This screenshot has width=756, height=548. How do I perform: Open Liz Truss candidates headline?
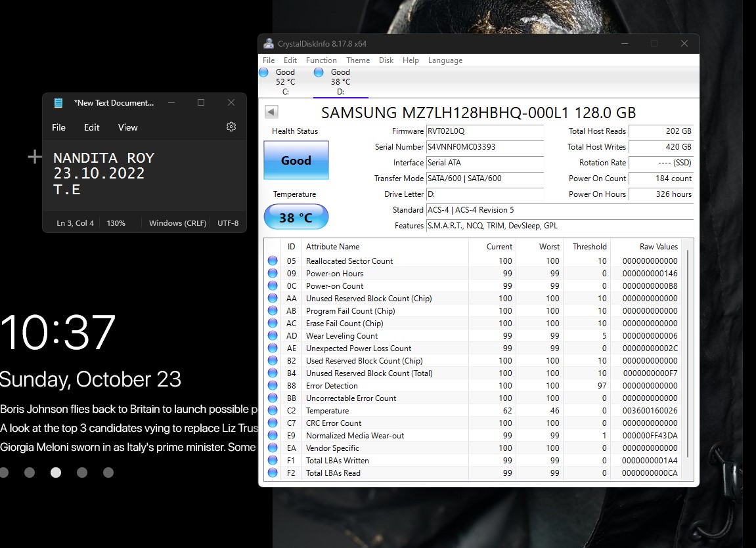pyautogui.click(x=129, y=428)
